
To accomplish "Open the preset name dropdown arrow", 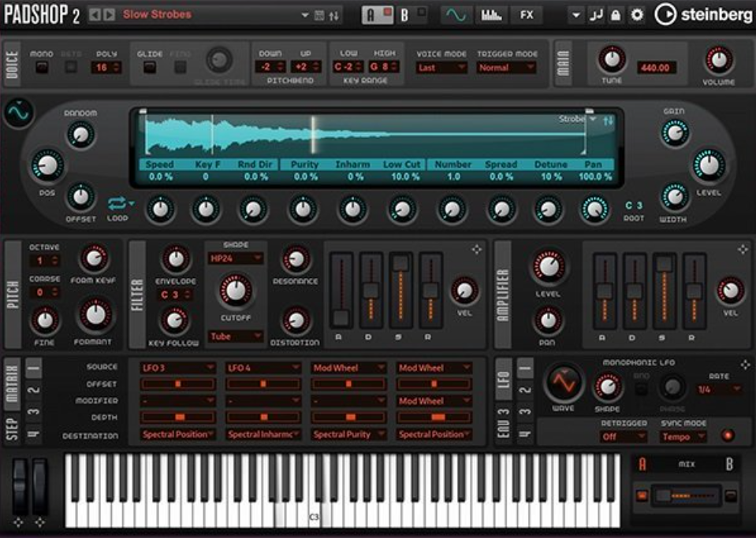I will (305, 15).
